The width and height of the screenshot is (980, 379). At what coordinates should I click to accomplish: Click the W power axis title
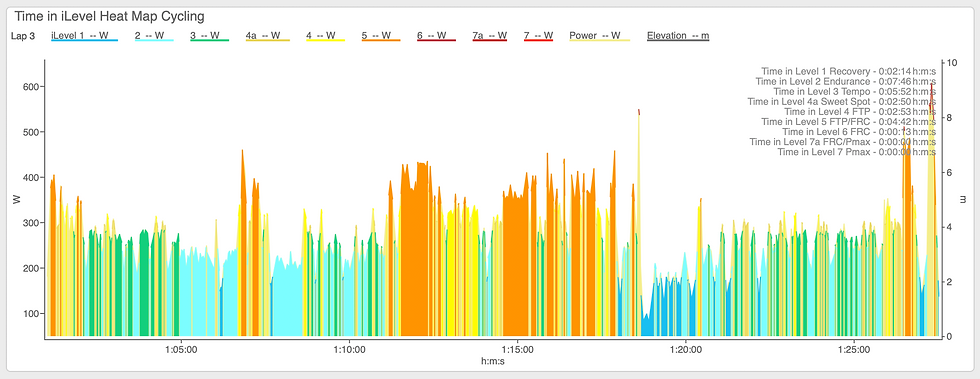(x=17, y=200)
